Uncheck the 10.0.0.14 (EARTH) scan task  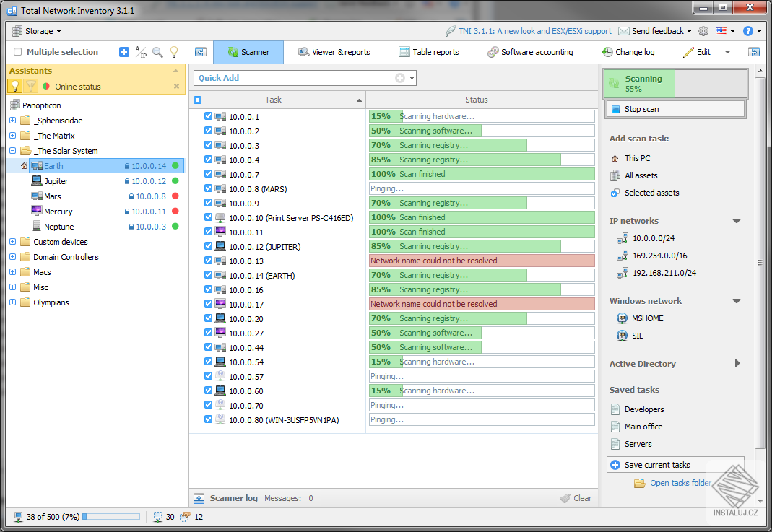tap(207, 275)
